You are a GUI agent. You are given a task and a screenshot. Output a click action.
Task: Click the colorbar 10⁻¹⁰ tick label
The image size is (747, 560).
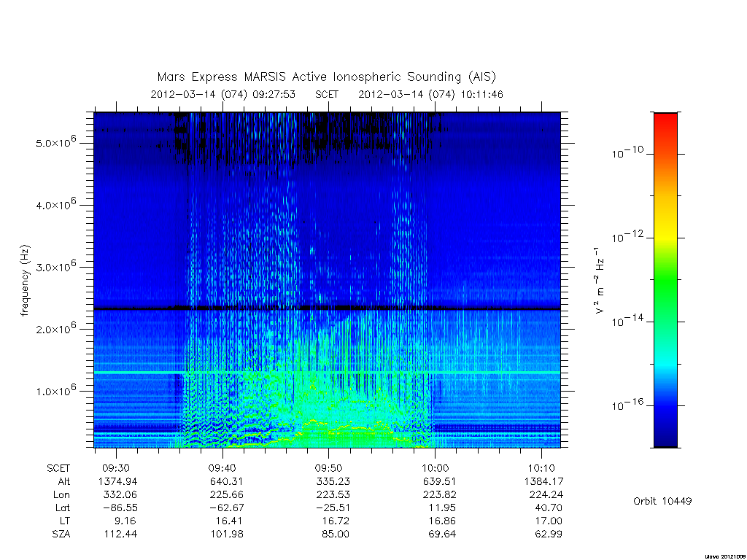click(x=627, y=152)
